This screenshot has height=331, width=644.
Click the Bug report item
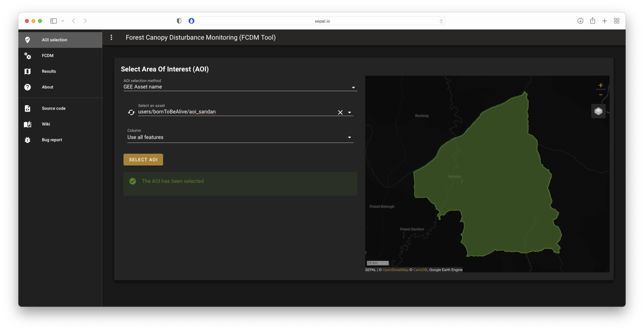pyautogui.click(x=52, y=140)
